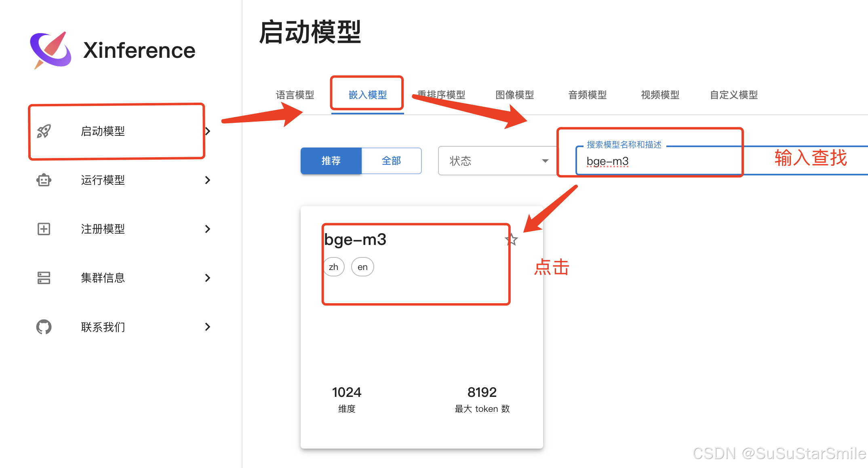Click the 1024 维度 value
This screenshot has width=868, height=468.
[x=347, y=392]
